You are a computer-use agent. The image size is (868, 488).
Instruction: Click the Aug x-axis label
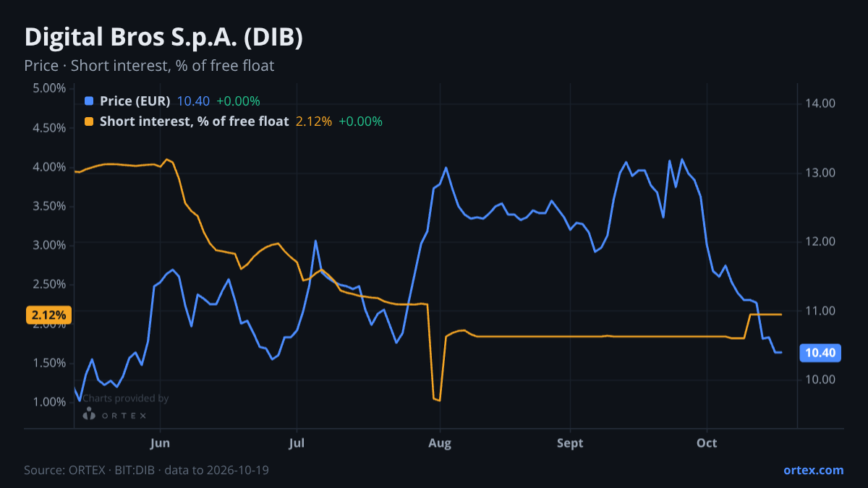(x=440, y=443)
